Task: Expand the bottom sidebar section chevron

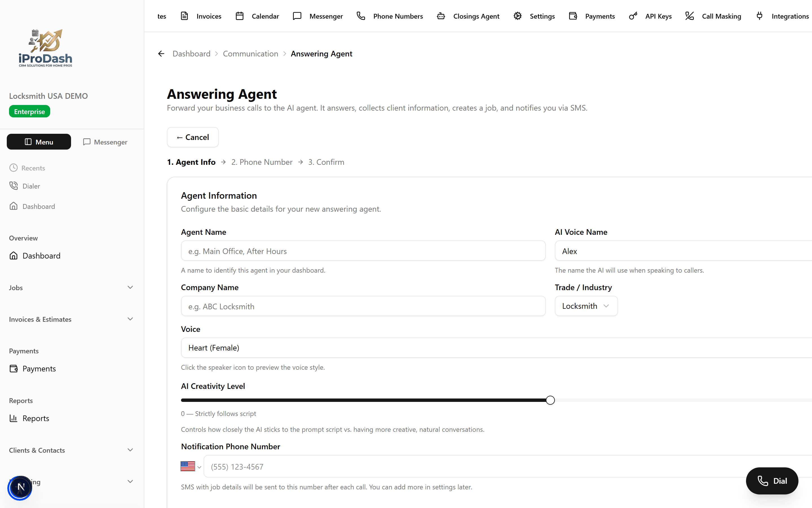Action: (x=130, y=481)
